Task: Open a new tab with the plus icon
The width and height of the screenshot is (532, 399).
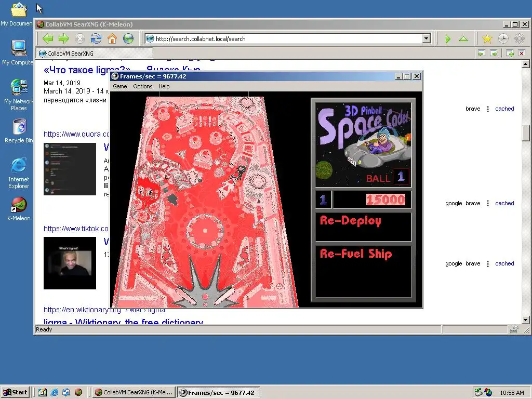Action: click(x=510, y=53)
